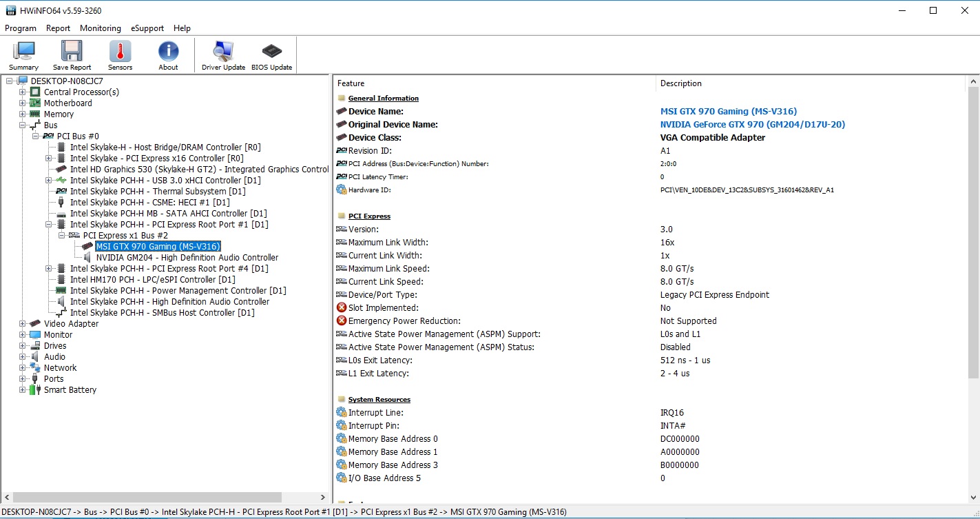Click the Network tree icon
This screenshot has width=980, height=519.
pos(35,368)
